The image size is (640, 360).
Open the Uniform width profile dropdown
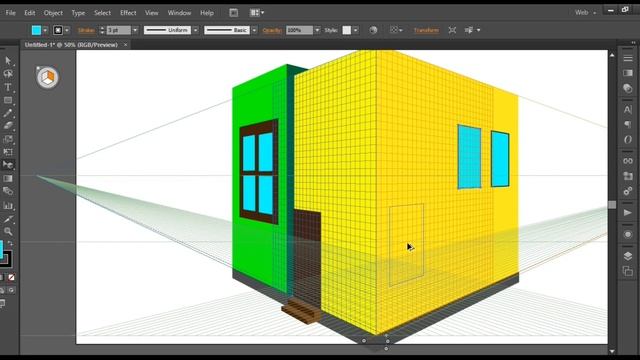196,30
